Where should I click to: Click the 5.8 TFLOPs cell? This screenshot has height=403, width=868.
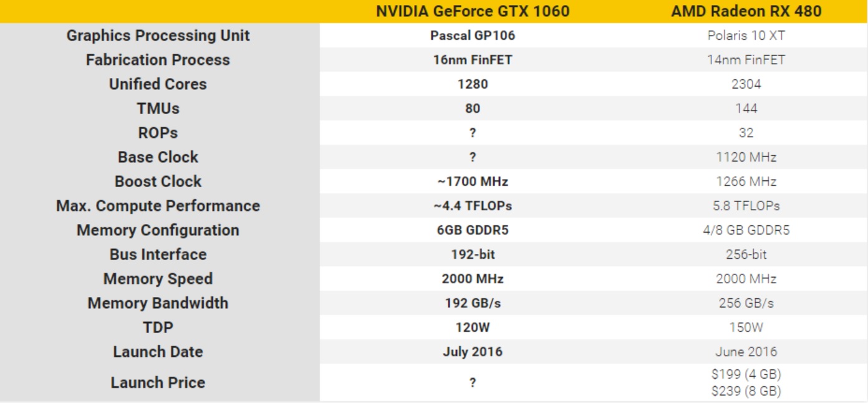coord(746,206)
